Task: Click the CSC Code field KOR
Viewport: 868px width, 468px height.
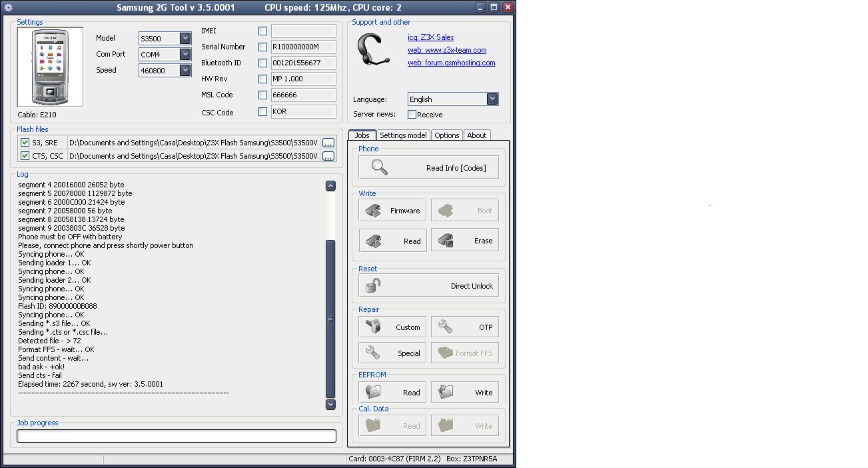Action: point(303,111)
